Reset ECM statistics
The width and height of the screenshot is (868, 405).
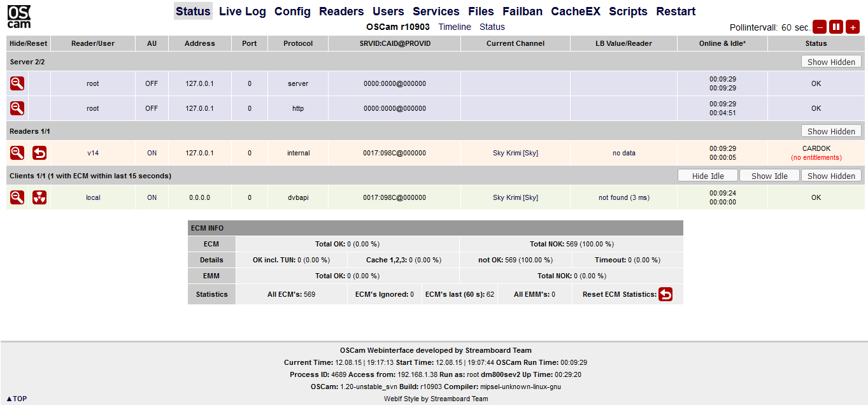[665, 294]
